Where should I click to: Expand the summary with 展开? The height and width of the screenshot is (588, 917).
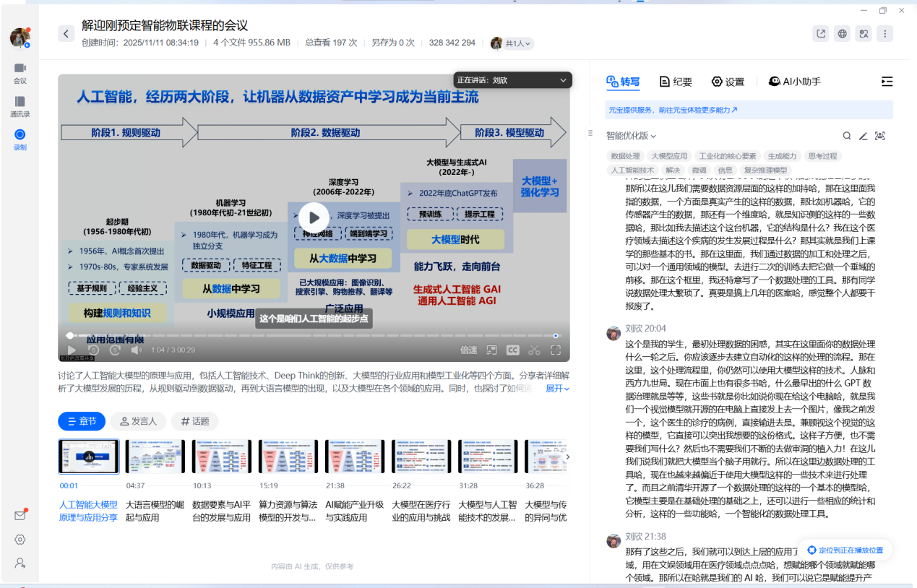click(557, 389)
